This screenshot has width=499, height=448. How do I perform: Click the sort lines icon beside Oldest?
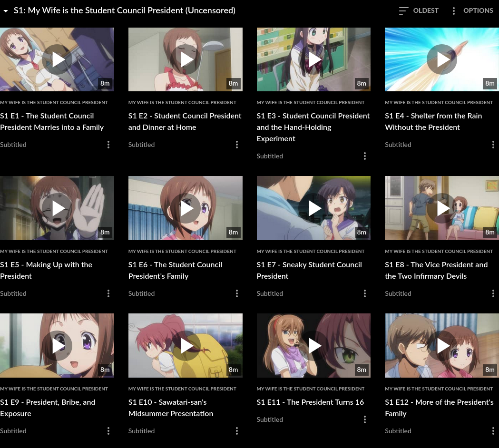(403, 11)
